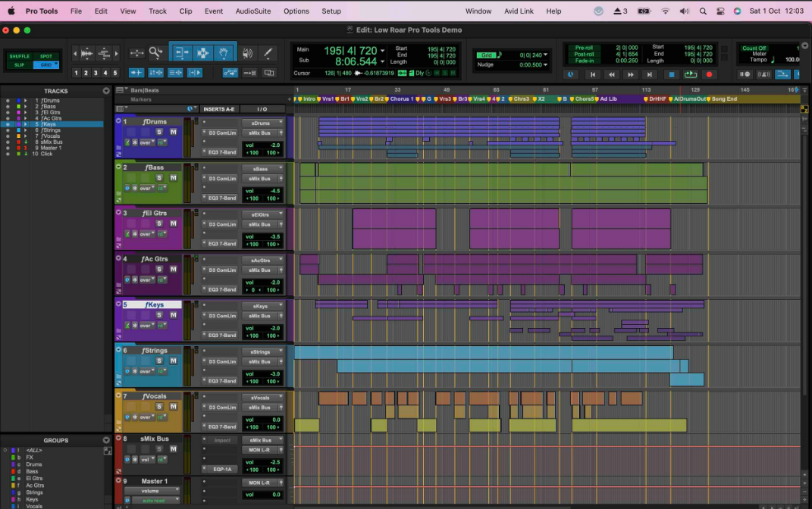Image resolution: width=812 pixels, height=509 pixels.
Task: Open the Clip menu
Action: point(186,11)
